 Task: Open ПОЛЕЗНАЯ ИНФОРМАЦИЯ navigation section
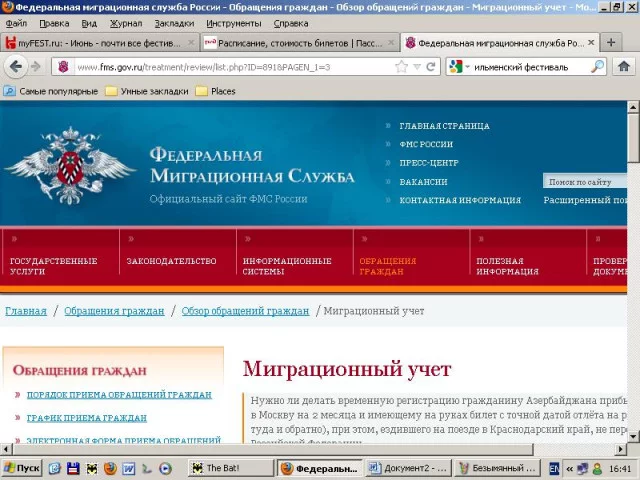point(507,266)
